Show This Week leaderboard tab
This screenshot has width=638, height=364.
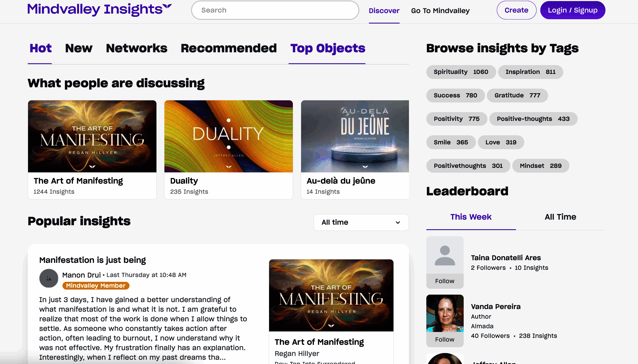click(x=471, y=217)
